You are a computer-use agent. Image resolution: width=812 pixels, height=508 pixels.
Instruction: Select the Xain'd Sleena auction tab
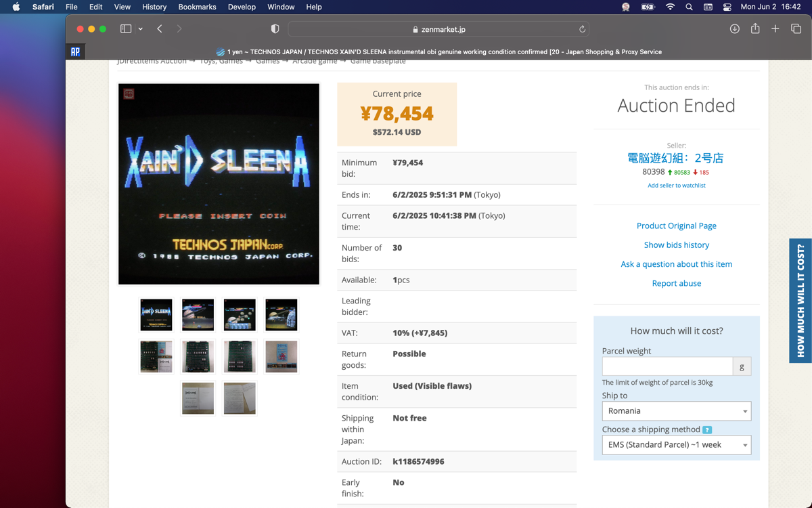click(x=439, y=51)
